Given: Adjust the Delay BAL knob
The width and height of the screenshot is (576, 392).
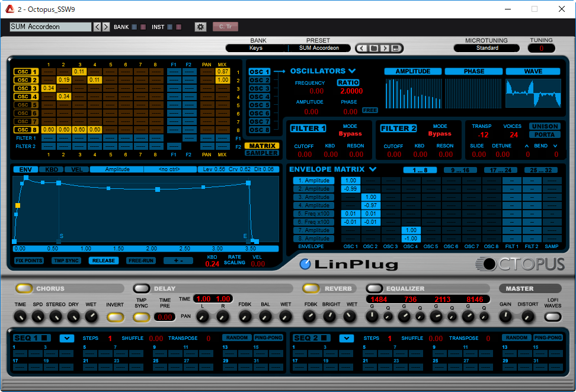Looking at the screenshot, I should (265, 317).
